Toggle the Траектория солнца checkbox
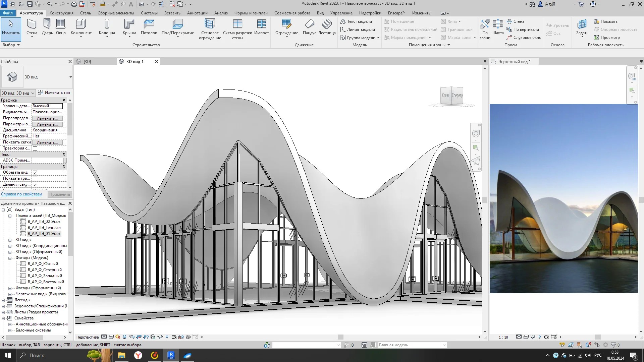644x362 pixels. coord(35,148)
